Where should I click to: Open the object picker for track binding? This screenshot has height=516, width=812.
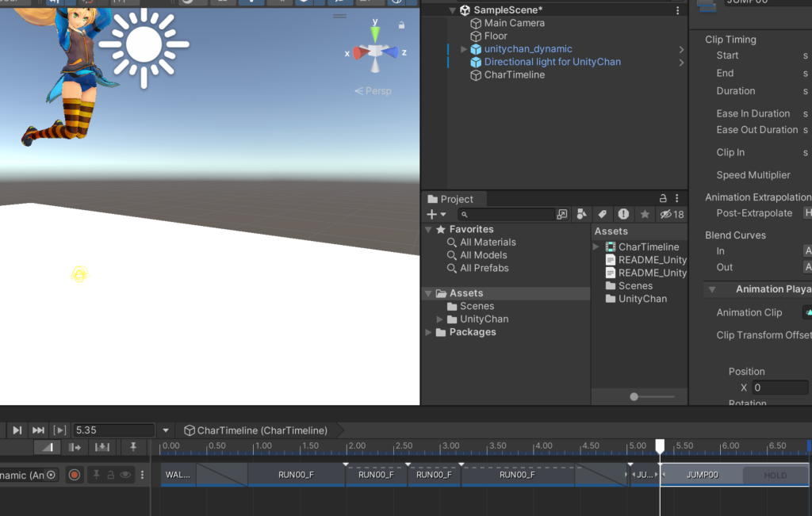[51, 475]
